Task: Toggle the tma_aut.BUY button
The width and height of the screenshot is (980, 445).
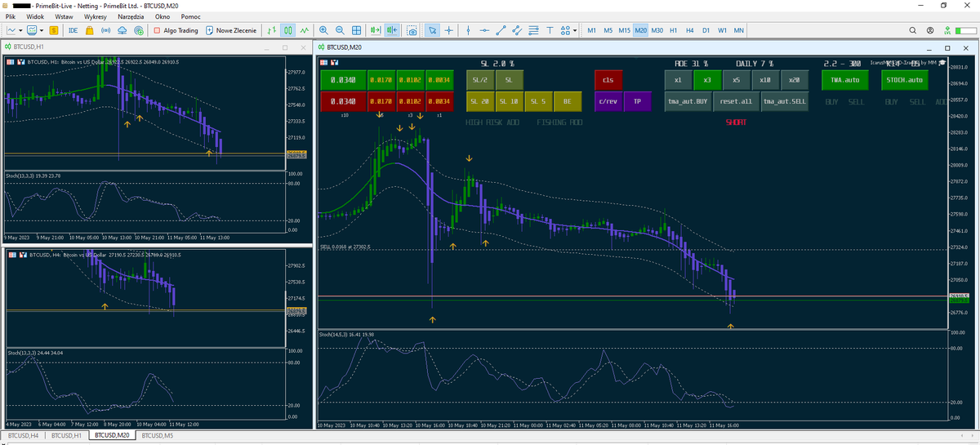Action: (688, 101)
